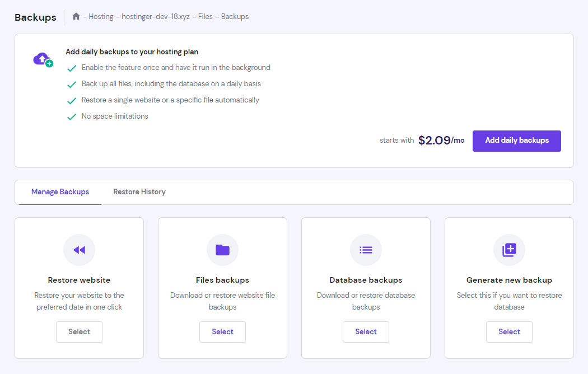
Task: Switch to the Restore History tab
Action: point(139,191)
